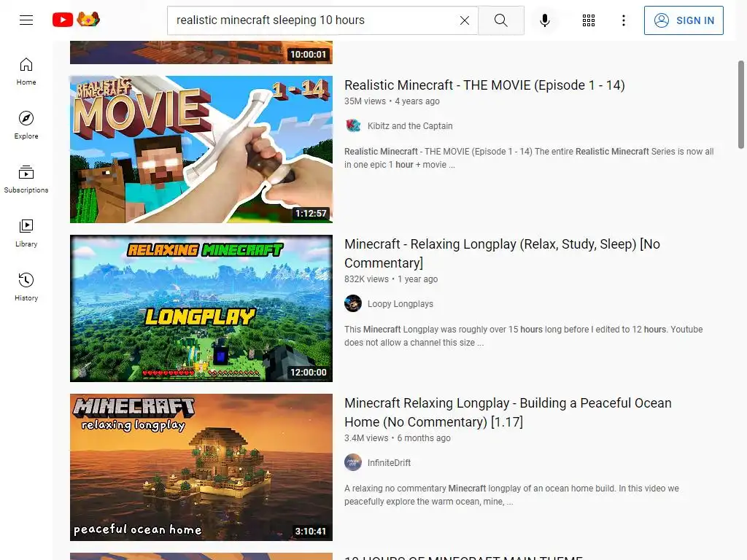Open title Minecraft - Relaxing Longplay (Relax, Study, Sleep)
Screen dimensions: 747x560
502,253
